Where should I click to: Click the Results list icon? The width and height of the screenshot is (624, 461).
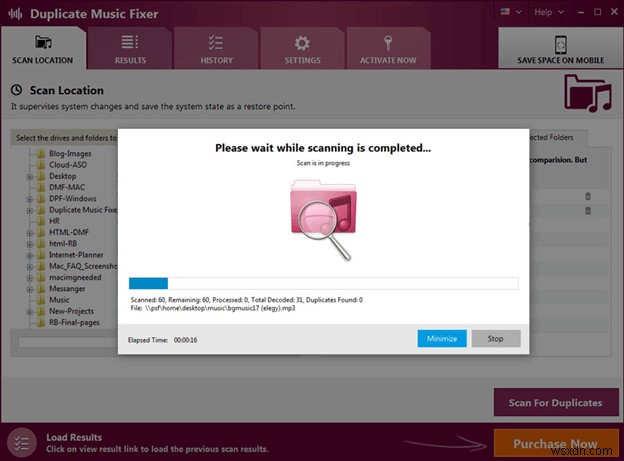(x=130, y=42)
